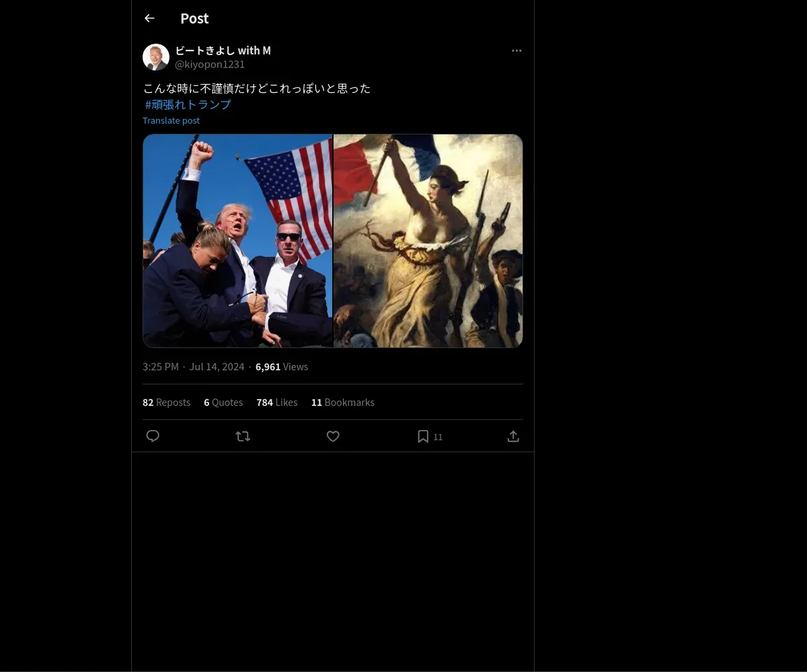807x672 pixels.
Task: Click the back arrow icon
Action: coord(149,18)
